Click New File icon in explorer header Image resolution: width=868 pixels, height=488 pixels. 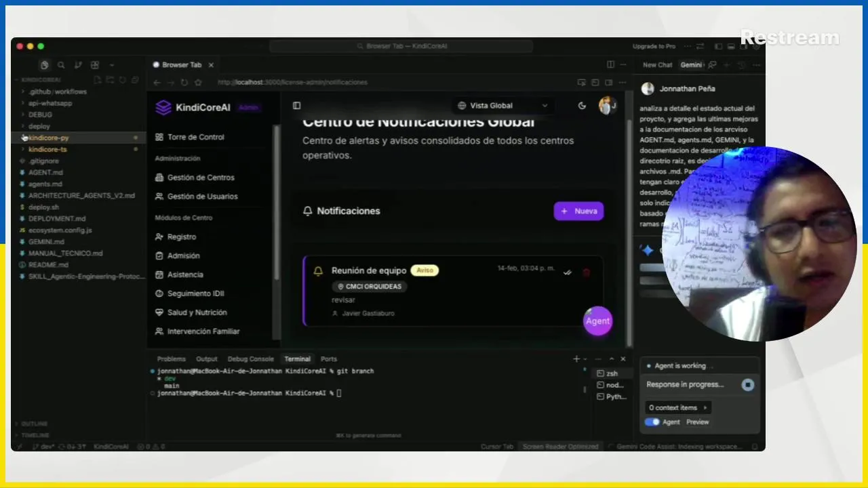[x=98, y=80]
